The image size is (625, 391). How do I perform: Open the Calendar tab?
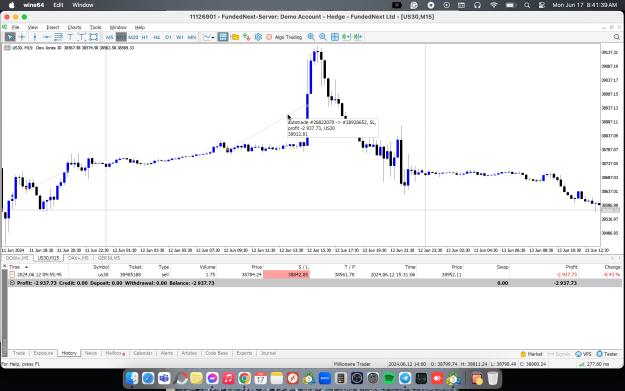pos(143,354)
